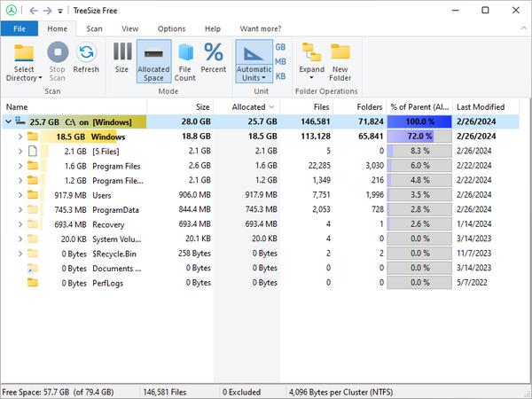Image resolution: width=532 pixels, height=399 pixels.
Task: Switch mode to File Count
Action: point(185,62)
